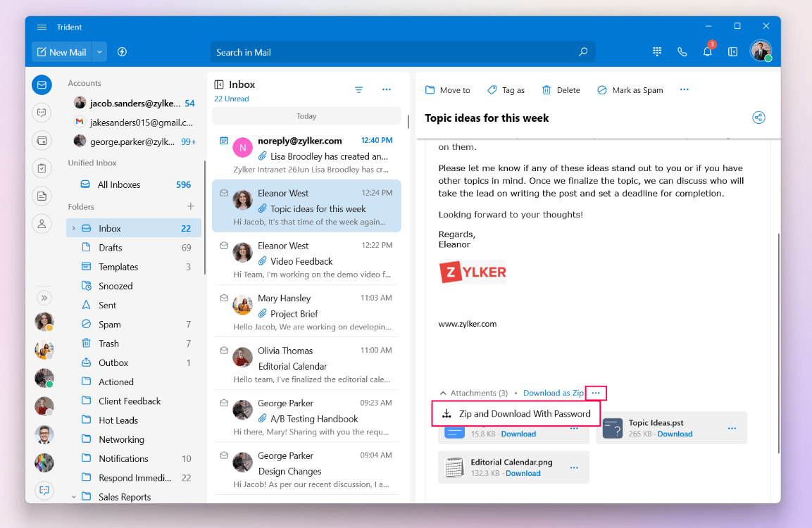Viewport: 812px width, 528px height.
Task: Open the Spam folder
Action: [134, 324]
